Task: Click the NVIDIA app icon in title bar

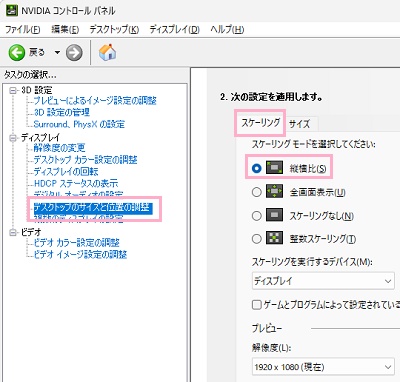Action: 11,10
